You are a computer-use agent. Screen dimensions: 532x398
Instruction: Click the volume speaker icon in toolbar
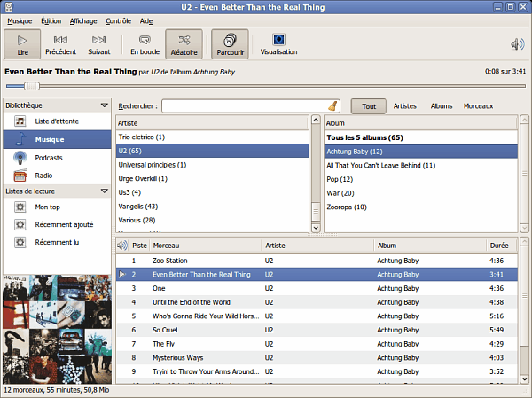pyautogui.click(x=518, y=44)
